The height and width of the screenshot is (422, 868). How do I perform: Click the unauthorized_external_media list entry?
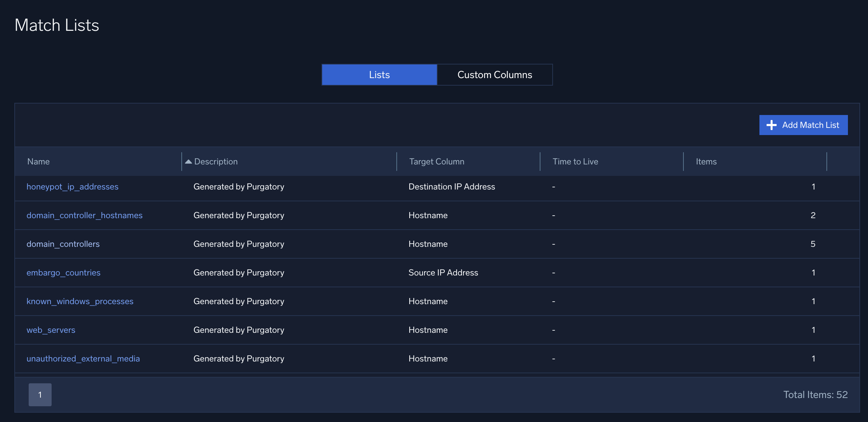tap(83, 358)
